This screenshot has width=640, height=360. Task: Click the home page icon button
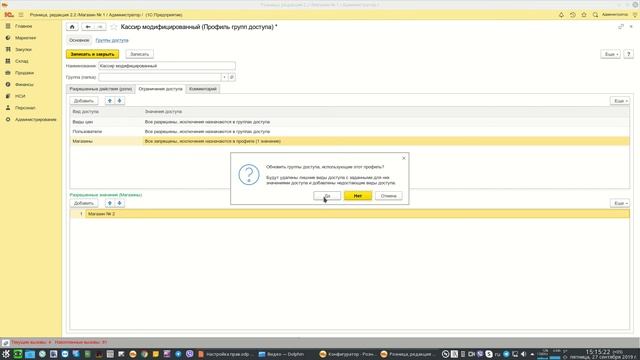click(x=72, y=27)
